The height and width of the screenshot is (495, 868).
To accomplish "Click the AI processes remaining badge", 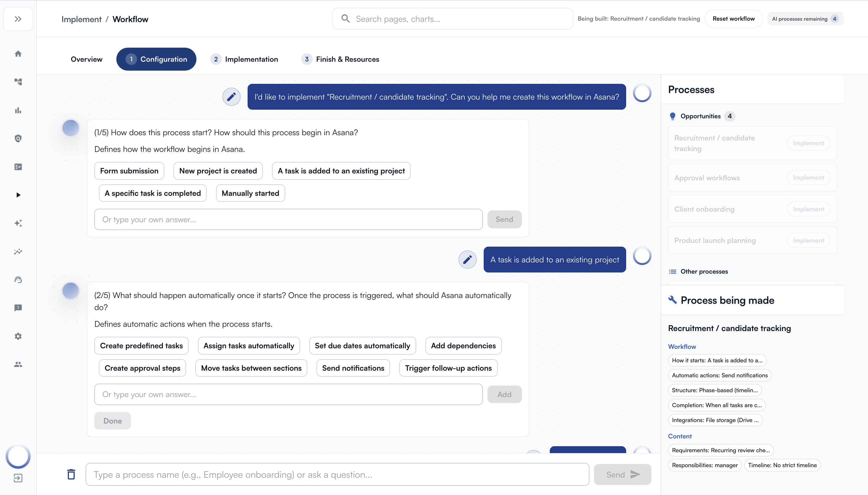I will [x=805, y=19].
